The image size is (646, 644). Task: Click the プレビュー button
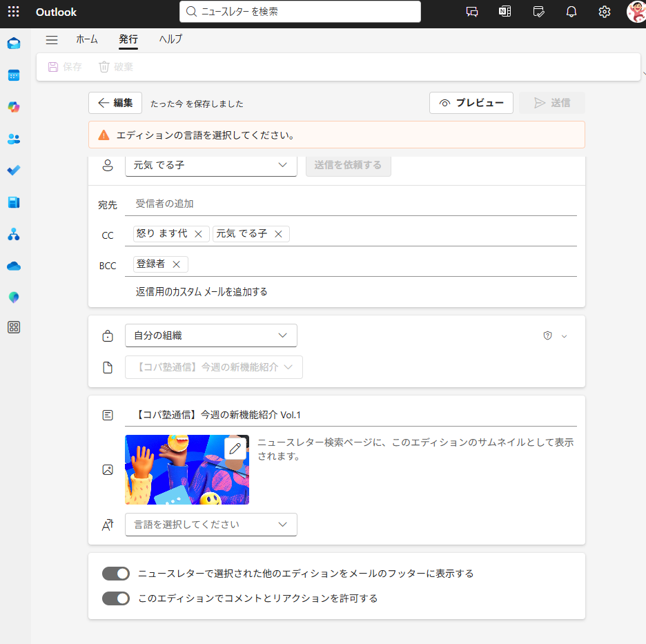(x=471, y=103)
